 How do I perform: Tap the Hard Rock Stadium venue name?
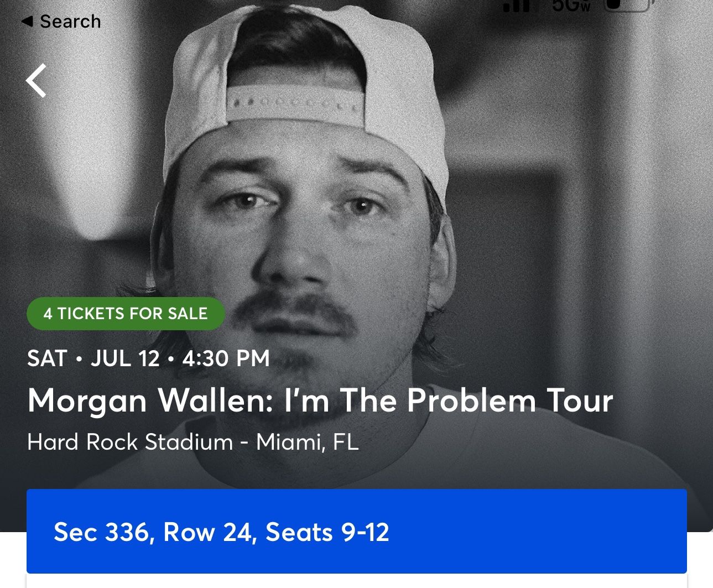point(130,442)
